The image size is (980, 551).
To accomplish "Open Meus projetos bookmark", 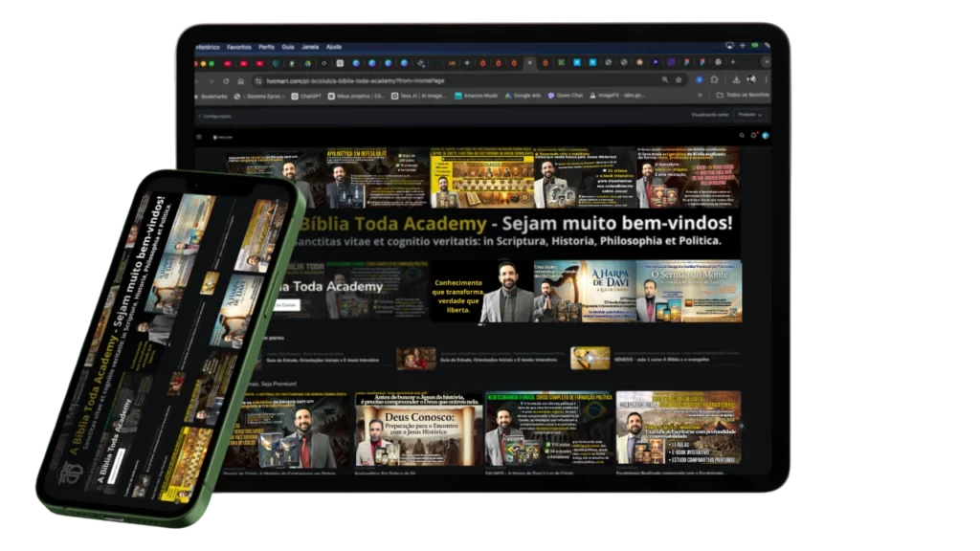I will tap(356, 97).
